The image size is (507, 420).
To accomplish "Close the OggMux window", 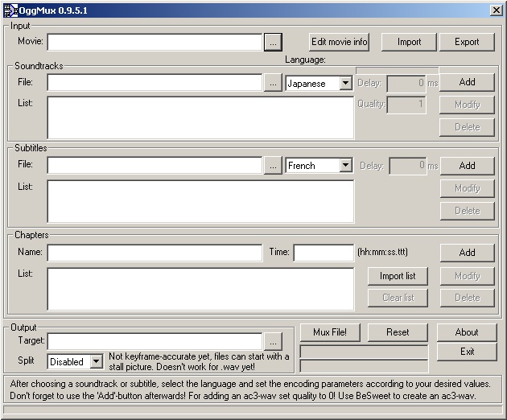I will (x=497, y=10).
